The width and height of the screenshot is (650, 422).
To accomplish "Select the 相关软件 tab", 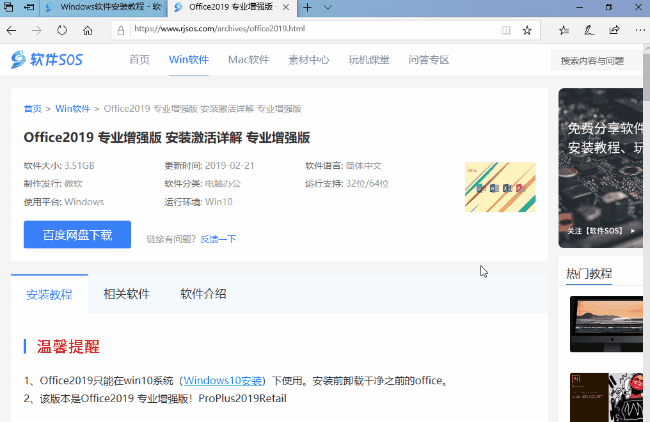I will coord(126,294).
